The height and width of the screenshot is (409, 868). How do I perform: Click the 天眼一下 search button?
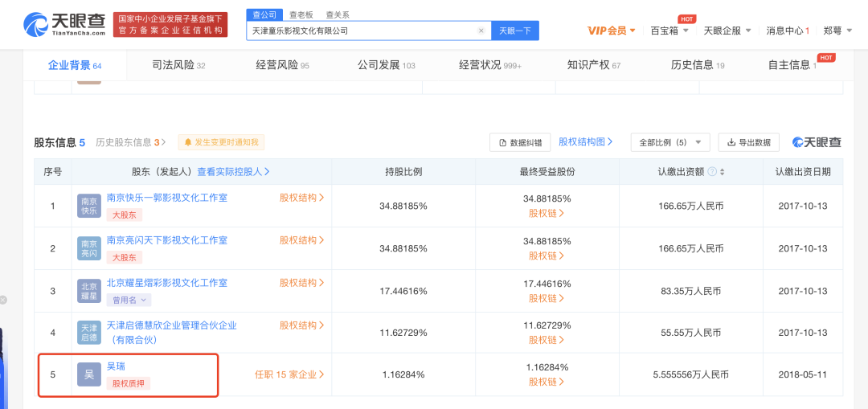click(514, 31)
